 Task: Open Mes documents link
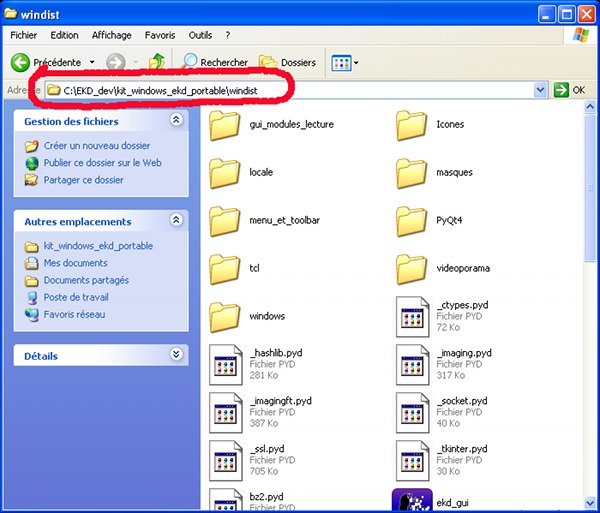click(75, 263)
